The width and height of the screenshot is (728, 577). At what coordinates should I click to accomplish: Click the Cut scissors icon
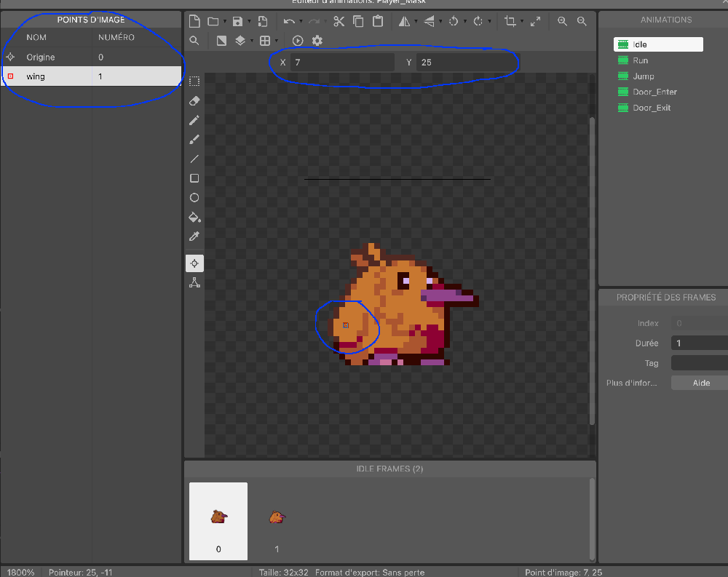click(x=339, y=22)
